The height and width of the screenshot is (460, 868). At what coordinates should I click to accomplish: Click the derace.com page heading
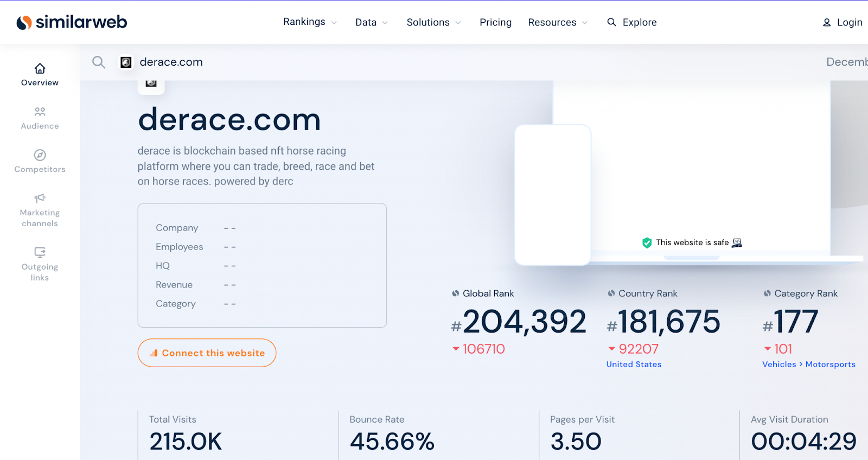coord(229,120)
